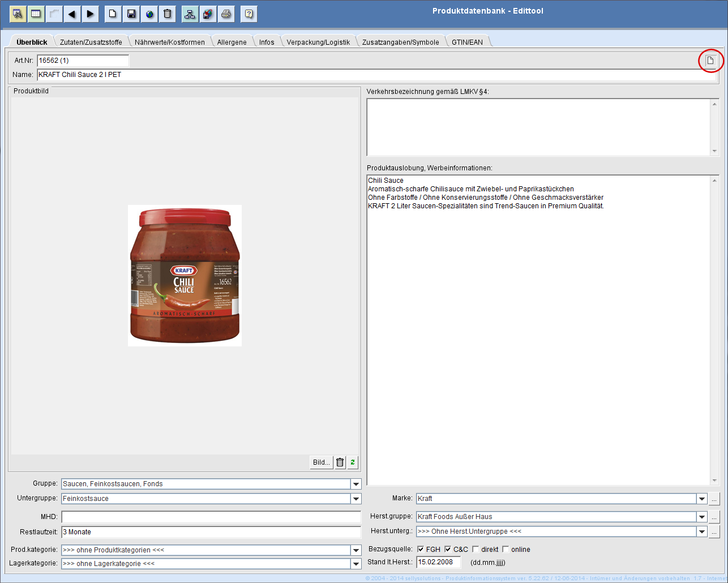Image resolution: width=728 pixels, height=583 pixels.
Task: Open the Zutaten/Zusatzstoffe tab
Action: (x=91, y=42)
